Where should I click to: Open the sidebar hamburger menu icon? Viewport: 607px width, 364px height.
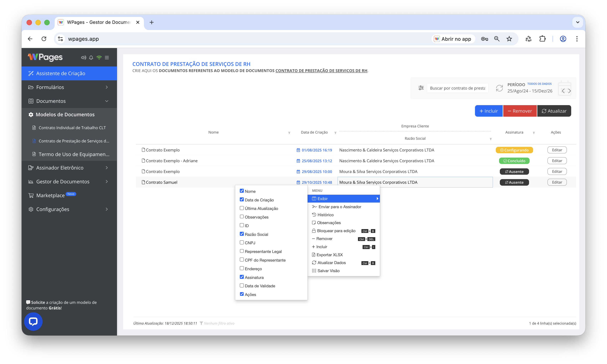(107, 57)
